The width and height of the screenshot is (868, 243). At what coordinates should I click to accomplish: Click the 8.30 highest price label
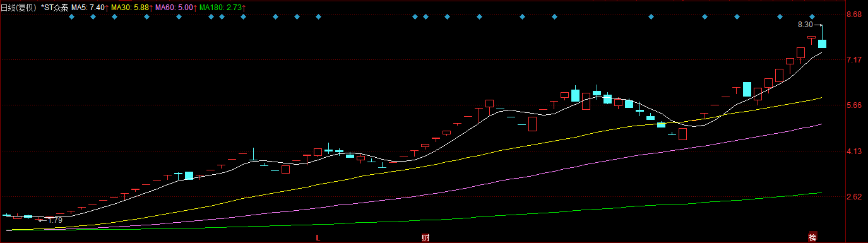pyautogui.click(x=805, y=25)
